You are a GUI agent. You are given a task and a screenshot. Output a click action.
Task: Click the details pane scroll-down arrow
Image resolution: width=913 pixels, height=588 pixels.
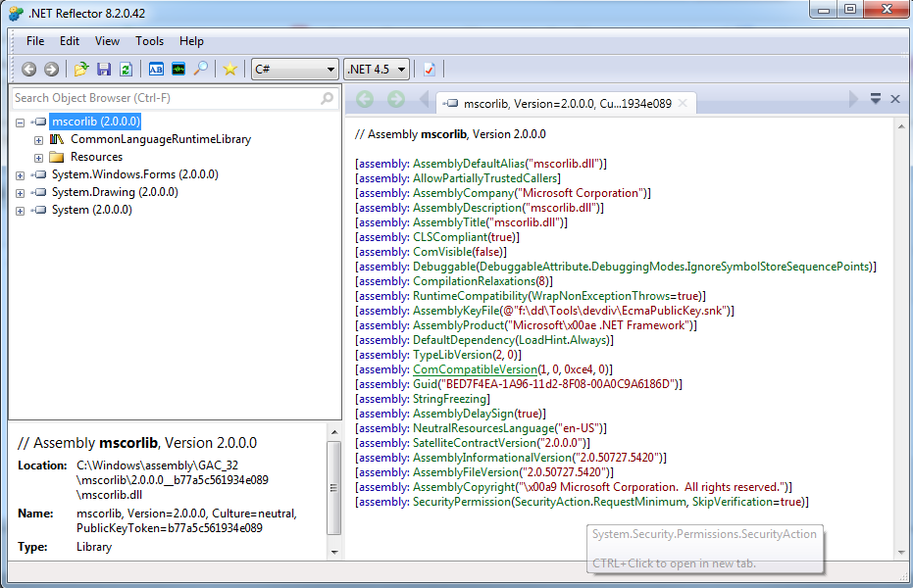334,552
